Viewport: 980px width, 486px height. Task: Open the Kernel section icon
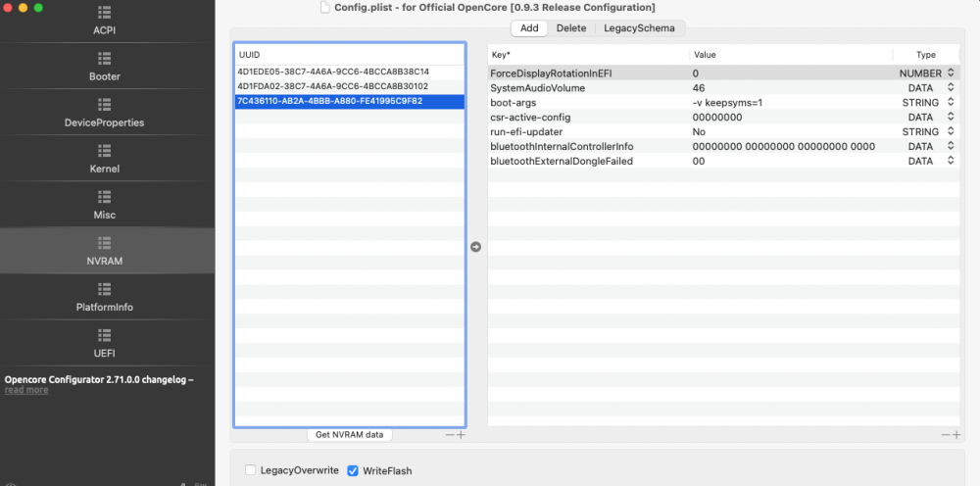[x=105, y=151]
